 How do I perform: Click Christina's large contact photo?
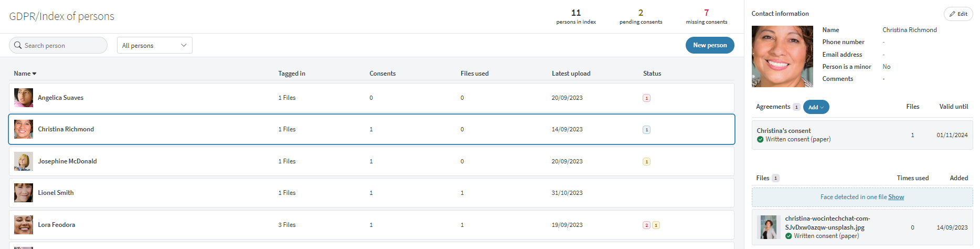pos(782,56)
